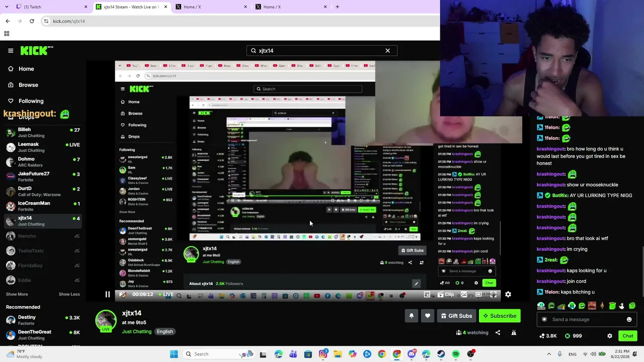Launch Copilot from the taskbar
Viewport: 644px width, 362px height.
point(352,354)
